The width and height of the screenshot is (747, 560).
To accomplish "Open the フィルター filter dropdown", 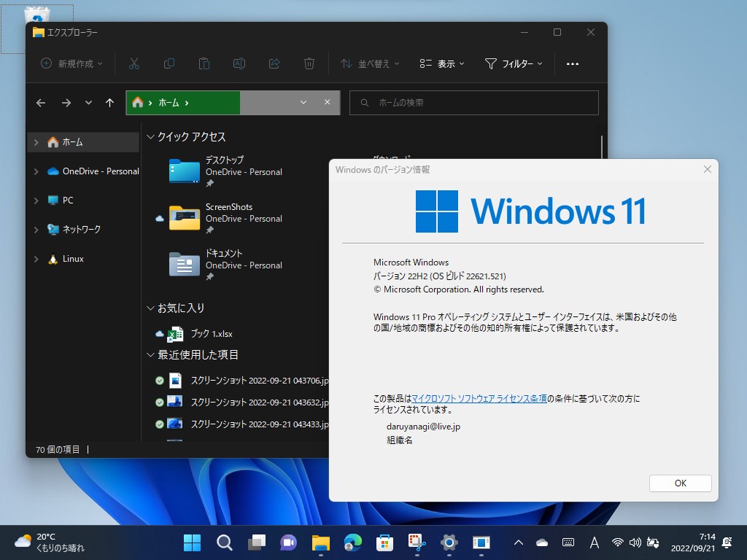I will (513, 63).
